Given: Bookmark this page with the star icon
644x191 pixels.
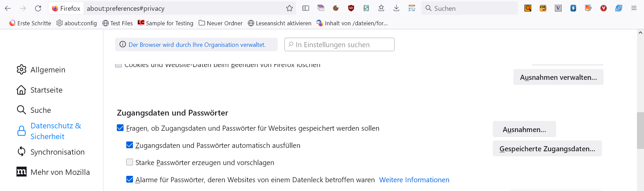Looking at the screenshot, I should click(x=289, y=8).
